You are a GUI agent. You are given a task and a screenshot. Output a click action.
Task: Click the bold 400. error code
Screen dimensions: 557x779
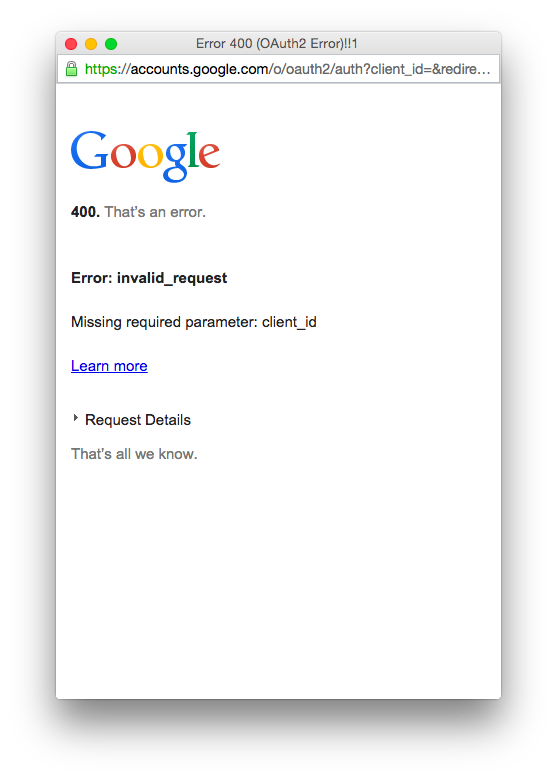point(85,212)
